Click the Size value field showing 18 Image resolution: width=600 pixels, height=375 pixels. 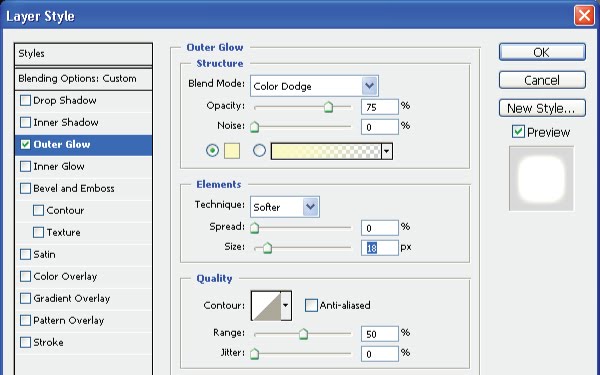pyautogui.click(x=380, y=248)
